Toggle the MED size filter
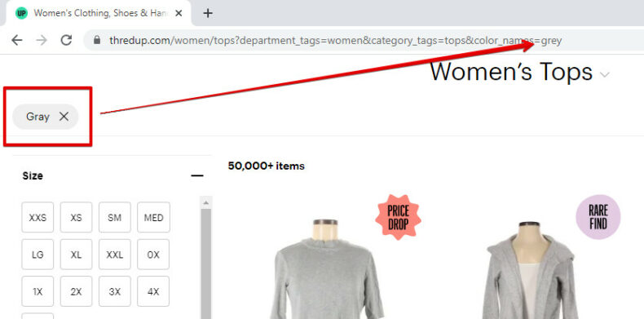Image resolution: width=644 pixels, height=319 pixels. tap(153, 217)
